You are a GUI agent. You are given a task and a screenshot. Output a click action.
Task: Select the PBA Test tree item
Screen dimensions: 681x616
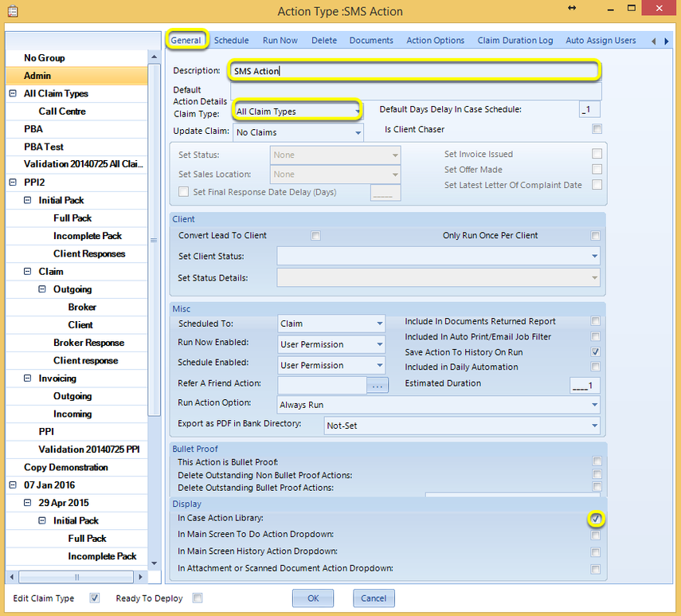(x=44, y=147)
